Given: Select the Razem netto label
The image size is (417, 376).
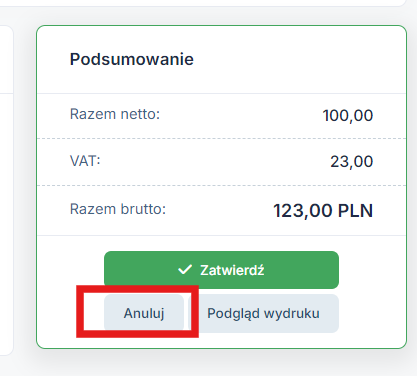Looking at the screenshot, I should 115,114.
